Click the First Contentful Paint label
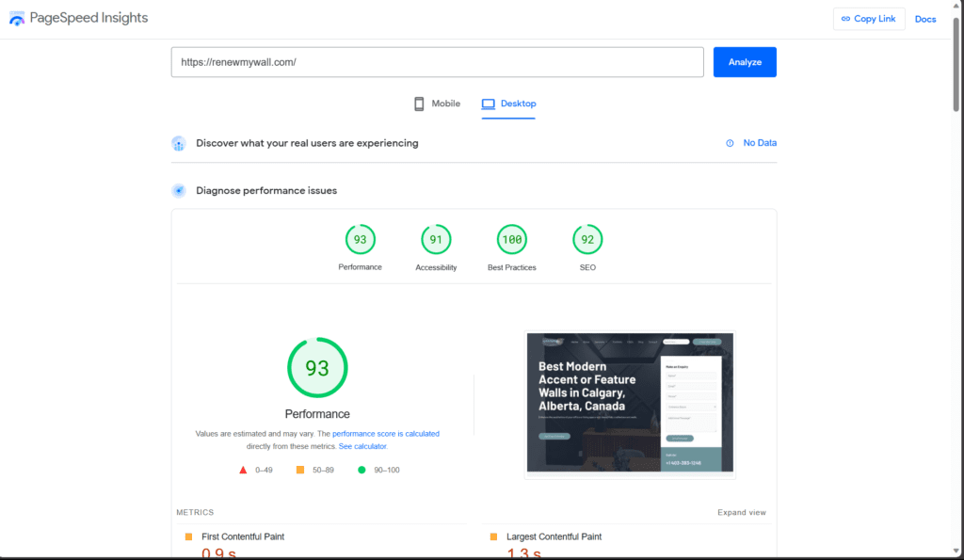Viewport: 964px width, 560px height. coord(243,536)
